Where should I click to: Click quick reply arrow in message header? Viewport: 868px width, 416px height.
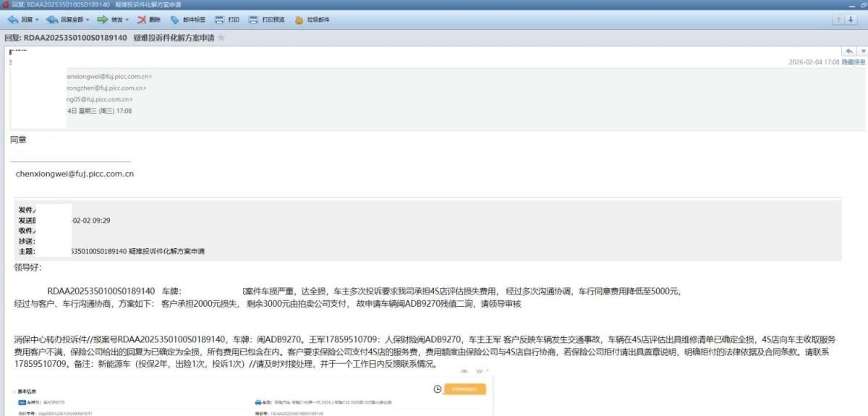coord(848,51)
